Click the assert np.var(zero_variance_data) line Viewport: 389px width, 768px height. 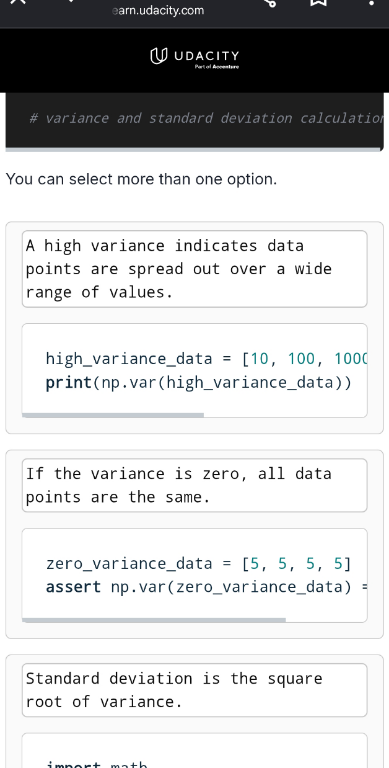tap(206, 587)
